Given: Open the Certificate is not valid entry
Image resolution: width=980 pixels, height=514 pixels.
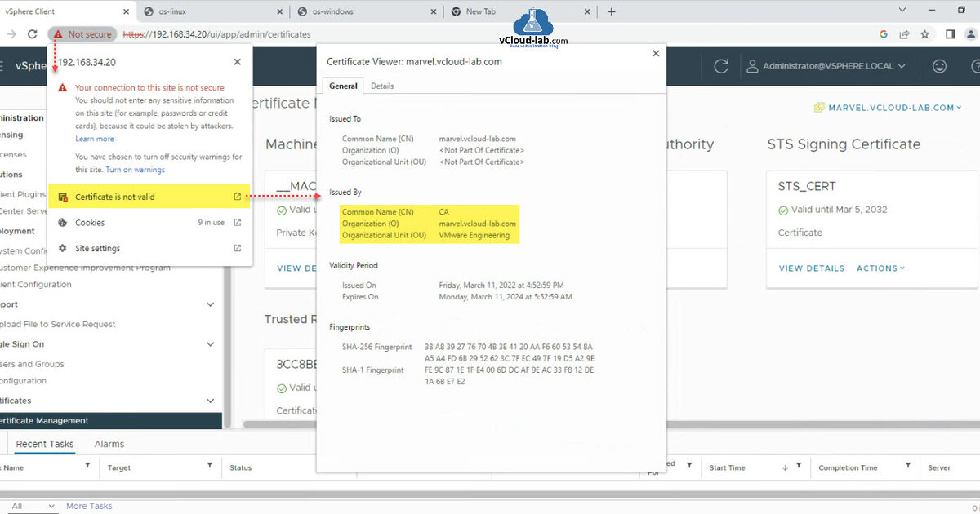Looking at the screenshot, I should (149, 197).
